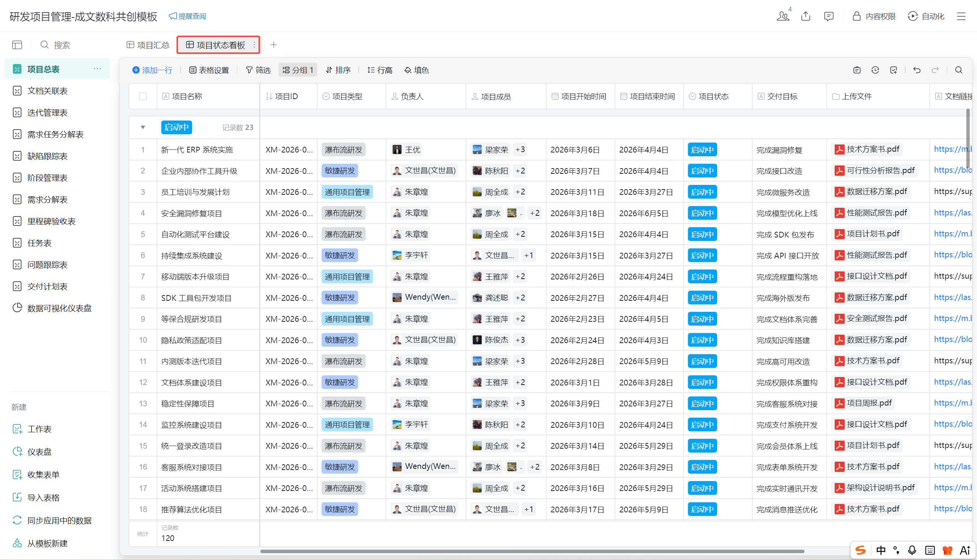The image size is (977, 560).
Task: Check the select-all header checkbox
Action: click(x=143, y=96)
